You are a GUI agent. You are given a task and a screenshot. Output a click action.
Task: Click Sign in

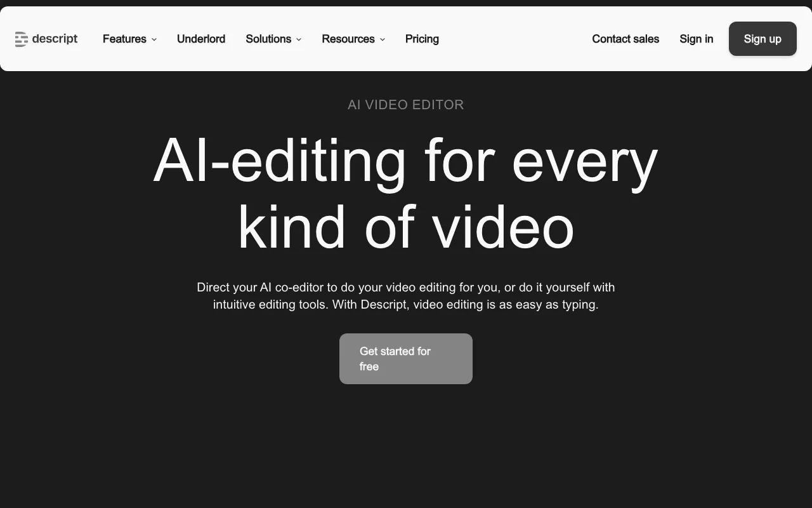click(697, 39)
